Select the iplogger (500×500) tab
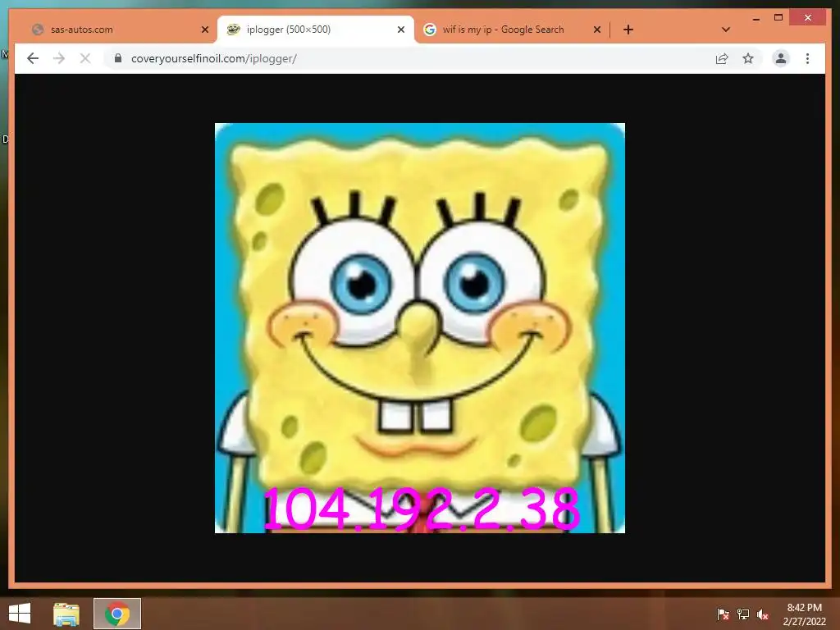840x630 pixels. [x=316, y=30]
